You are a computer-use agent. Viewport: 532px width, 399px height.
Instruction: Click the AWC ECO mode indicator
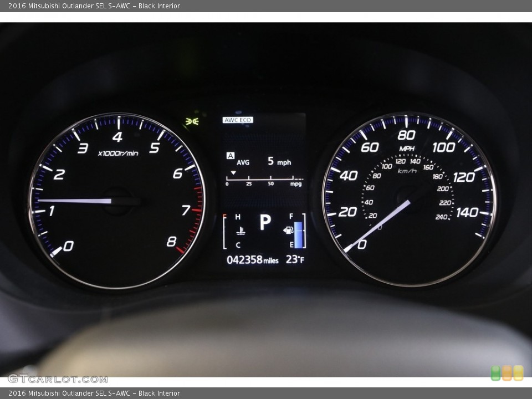coord(238,120)
